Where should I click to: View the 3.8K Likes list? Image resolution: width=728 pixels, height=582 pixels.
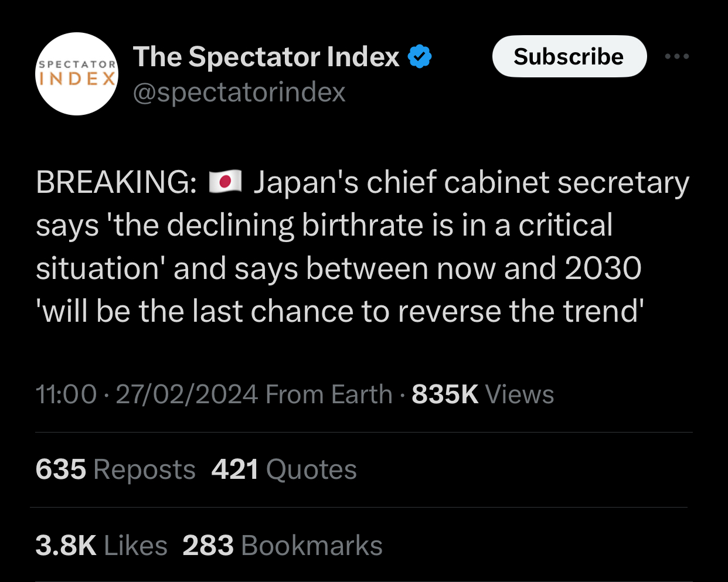coord(101,546)
